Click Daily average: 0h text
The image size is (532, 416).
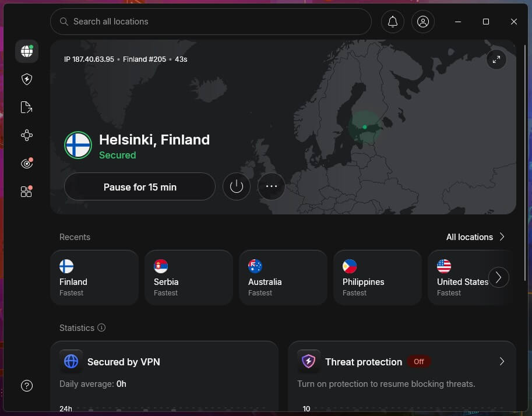pyautogui.click(x=93, y=384)
